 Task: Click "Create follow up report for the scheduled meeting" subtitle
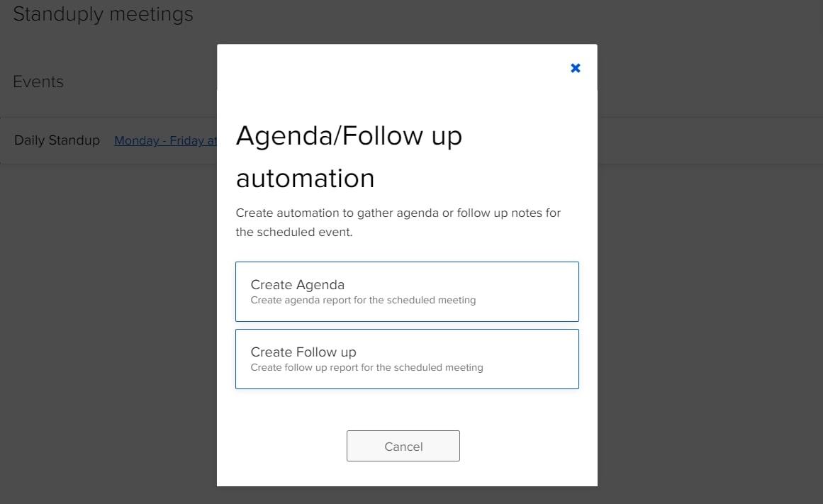click(366, 367)
